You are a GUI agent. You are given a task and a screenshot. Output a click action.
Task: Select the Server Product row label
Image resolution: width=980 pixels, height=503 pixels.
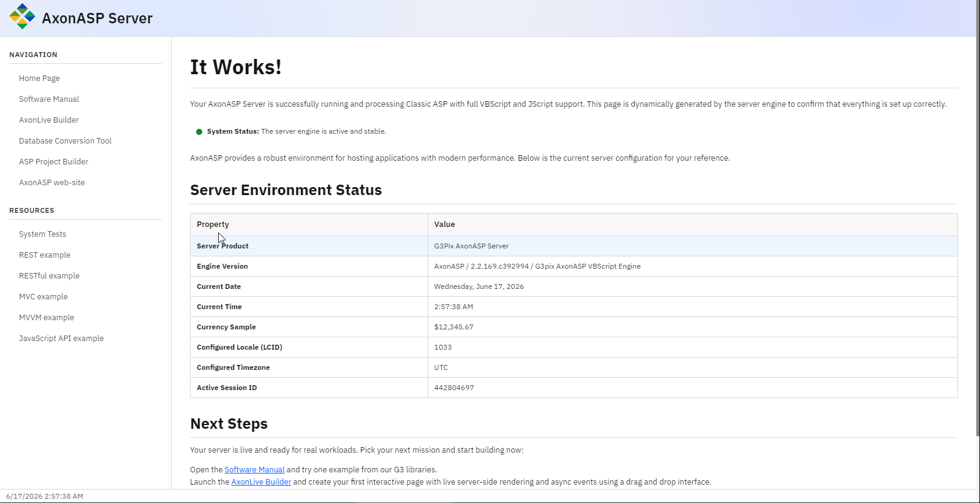click(x=222, y=246)
